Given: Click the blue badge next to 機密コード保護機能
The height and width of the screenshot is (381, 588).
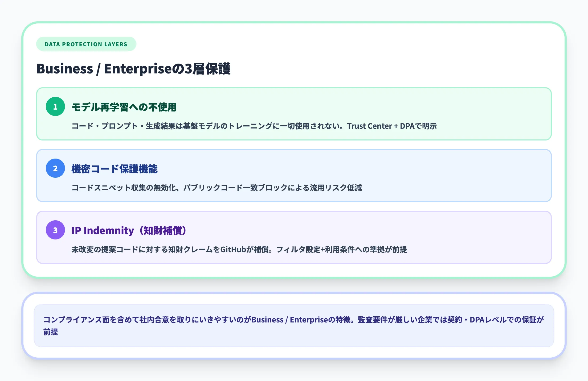Looking at the screenshot, I should click(55, 168).
